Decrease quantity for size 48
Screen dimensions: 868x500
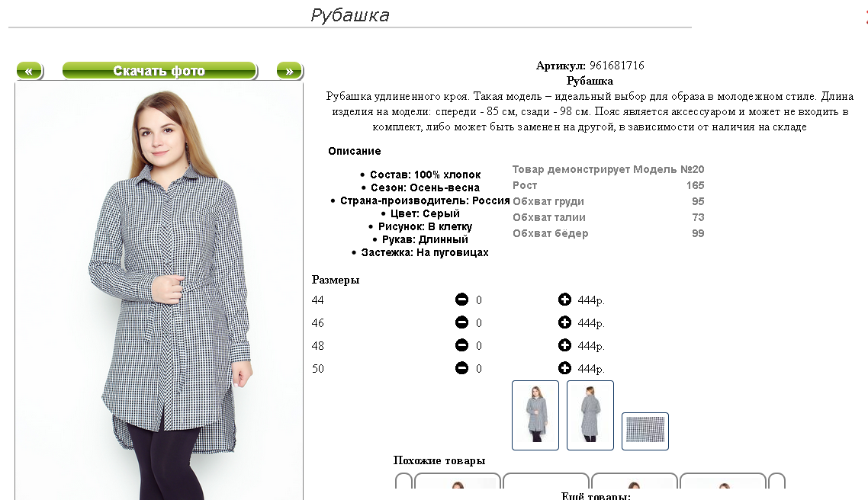point(461,345)
